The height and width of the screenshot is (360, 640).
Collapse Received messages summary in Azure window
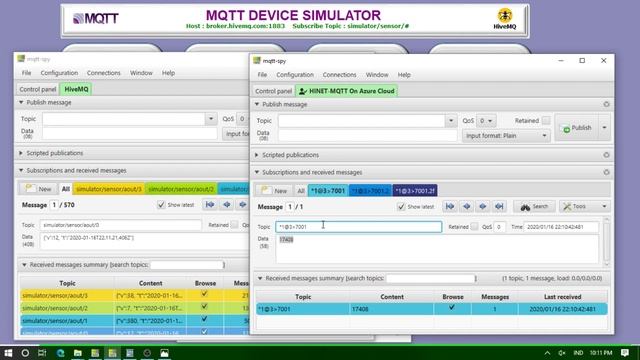260,278
